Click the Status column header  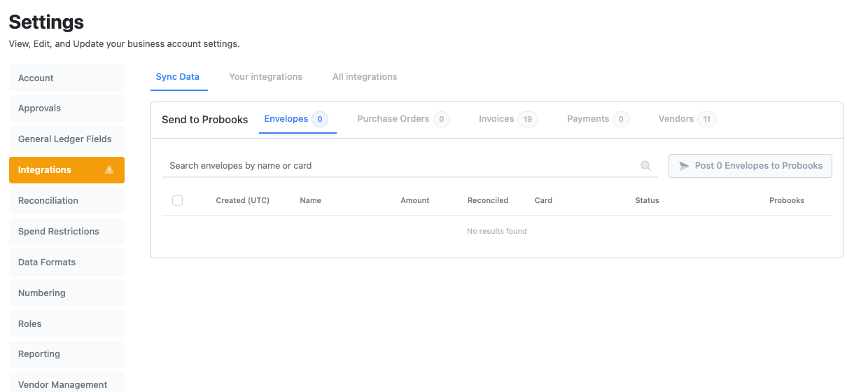647,200
